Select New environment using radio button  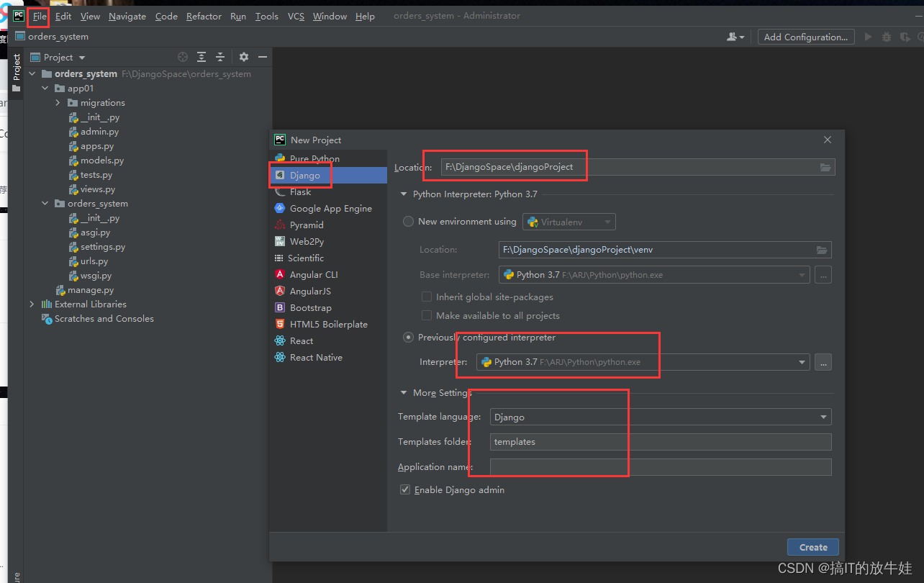pos(409,222)
